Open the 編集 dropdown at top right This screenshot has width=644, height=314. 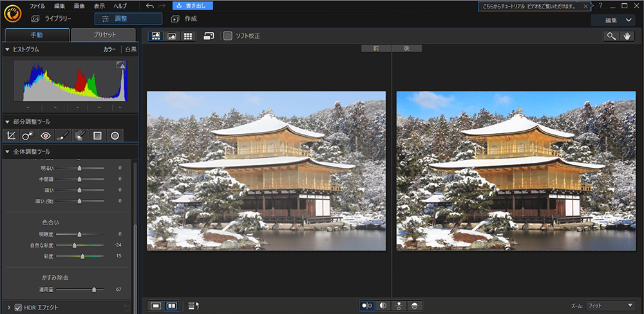[613, 20]
